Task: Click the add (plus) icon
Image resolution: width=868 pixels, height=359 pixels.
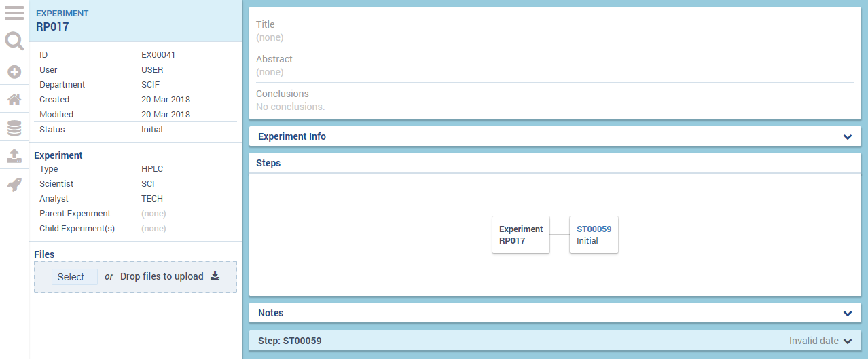Action: (x=14, y=71)
